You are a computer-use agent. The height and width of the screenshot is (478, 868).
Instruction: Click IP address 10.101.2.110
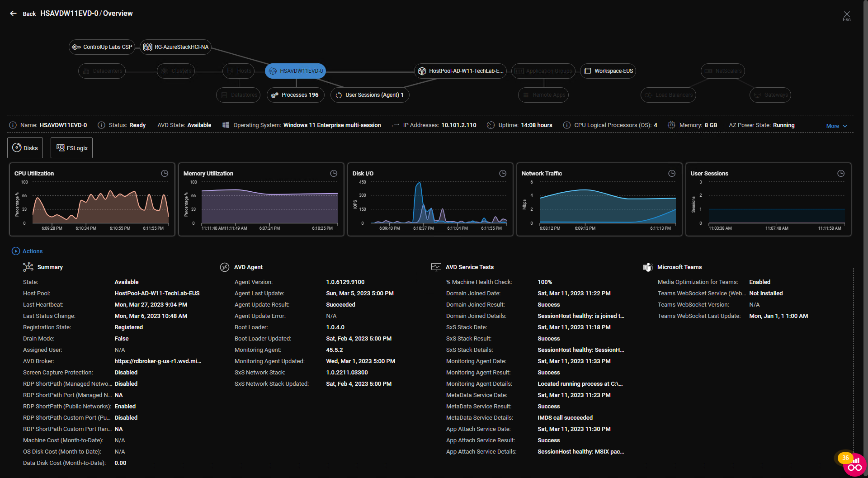(x=459, y=125)
